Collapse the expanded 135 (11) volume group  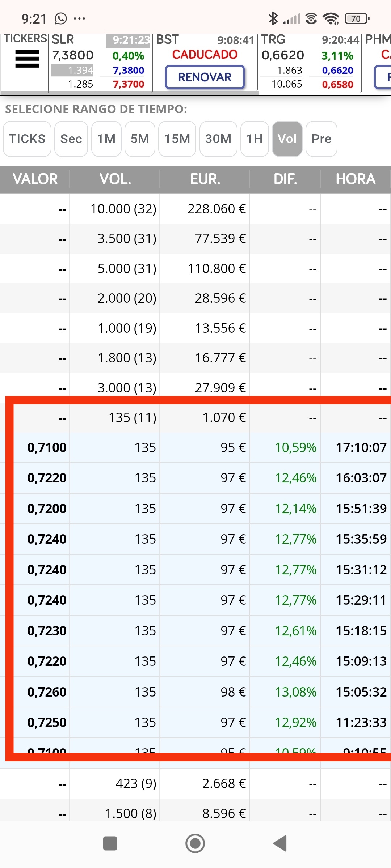[195, 418]
